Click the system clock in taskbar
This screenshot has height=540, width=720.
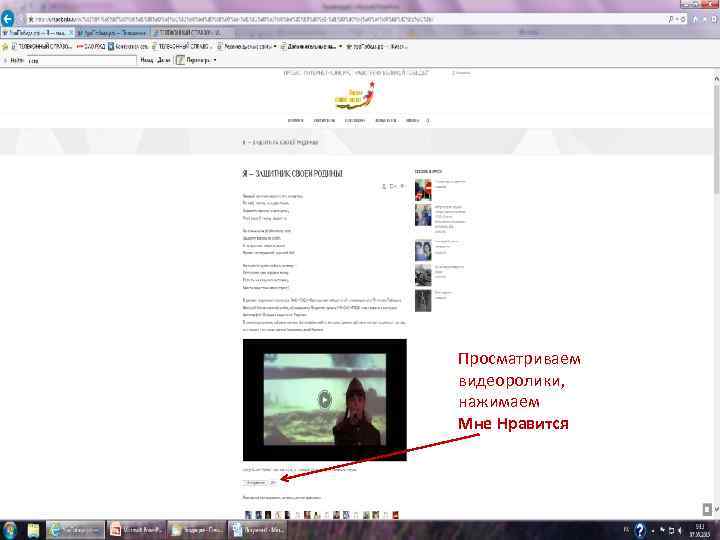pyautogui.click(x=700, y=530)
